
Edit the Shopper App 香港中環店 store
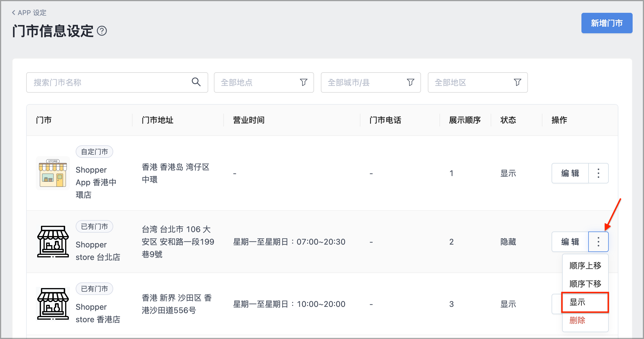click(x=570, y=173)
